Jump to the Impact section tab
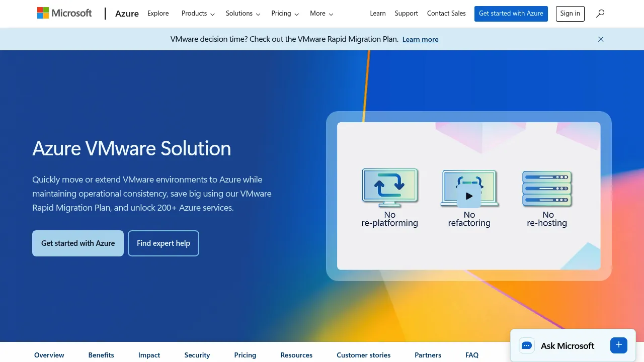The width and height of the screenshot is (644, 362). [x=149, y=355]
